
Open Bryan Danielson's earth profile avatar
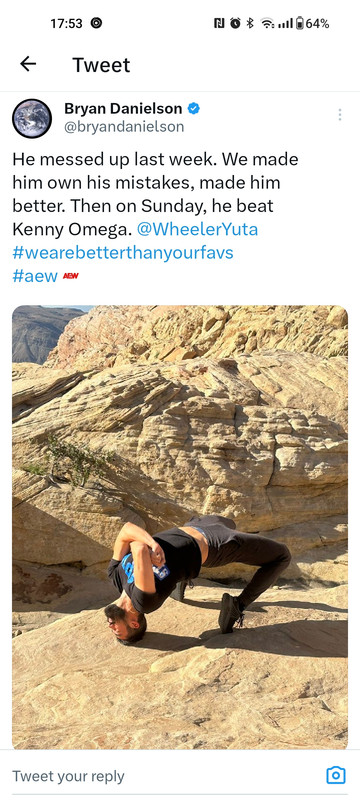(x=32, y=118)
